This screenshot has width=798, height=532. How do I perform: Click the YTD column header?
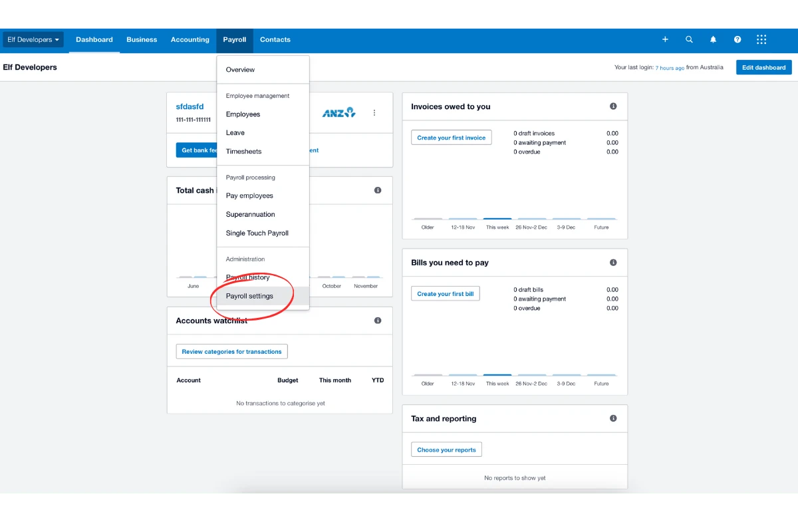[x=378, y=380]
